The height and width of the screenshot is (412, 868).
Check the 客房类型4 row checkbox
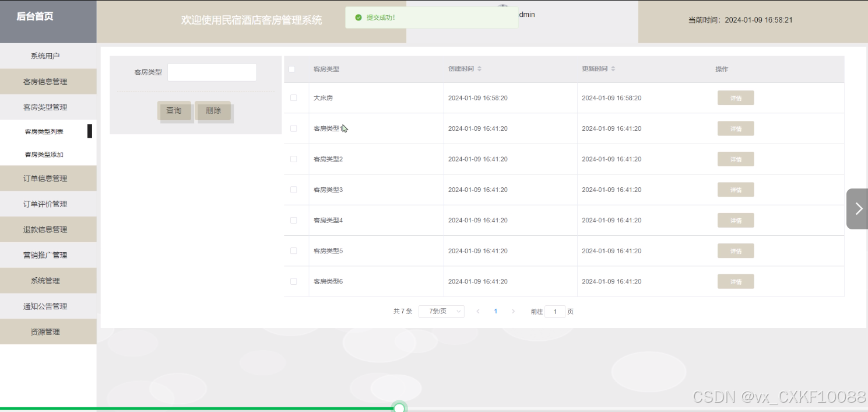tap(293, 220)
